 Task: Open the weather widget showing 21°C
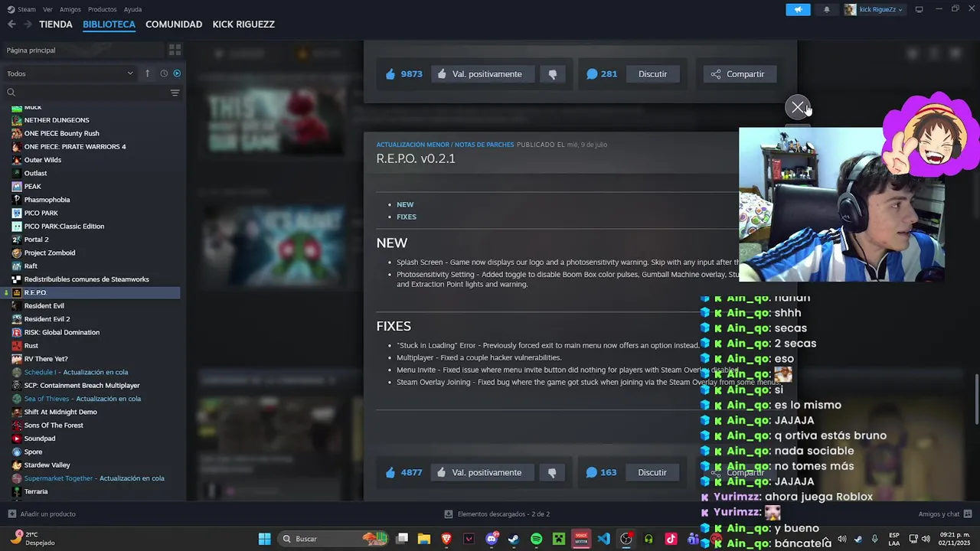32,539
